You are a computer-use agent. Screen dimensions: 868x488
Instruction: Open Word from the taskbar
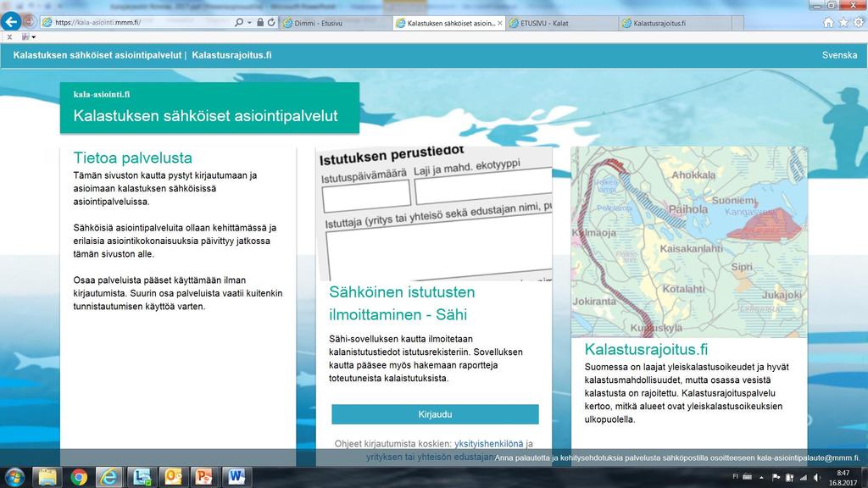pyautogui.click(x=236, y=477)
